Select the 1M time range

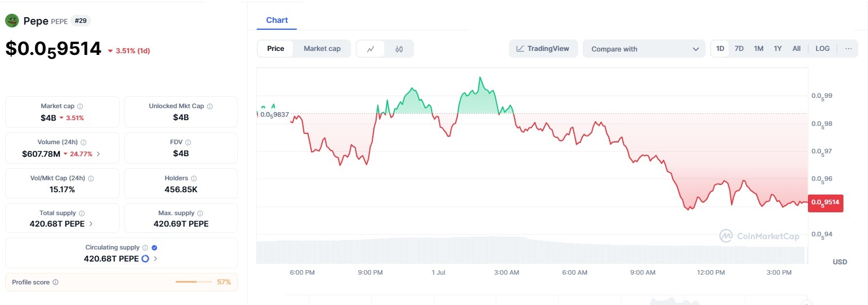click(758, 49)
